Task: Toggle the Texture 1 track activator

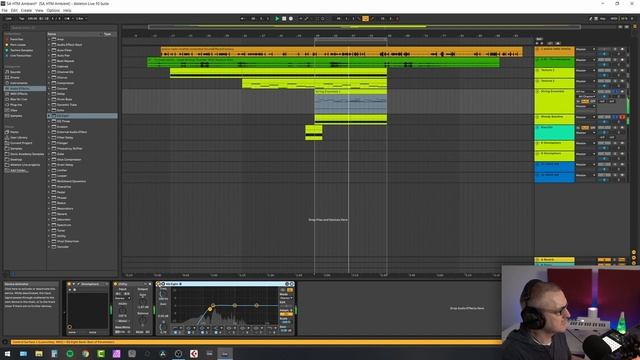Action: tap(604, 71)
